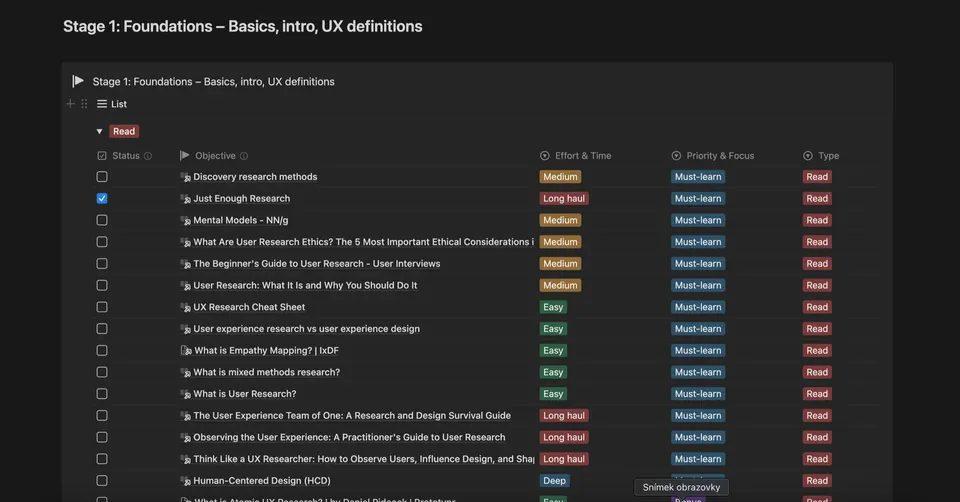Open User experience research vs user experience design

click(307, 329)
